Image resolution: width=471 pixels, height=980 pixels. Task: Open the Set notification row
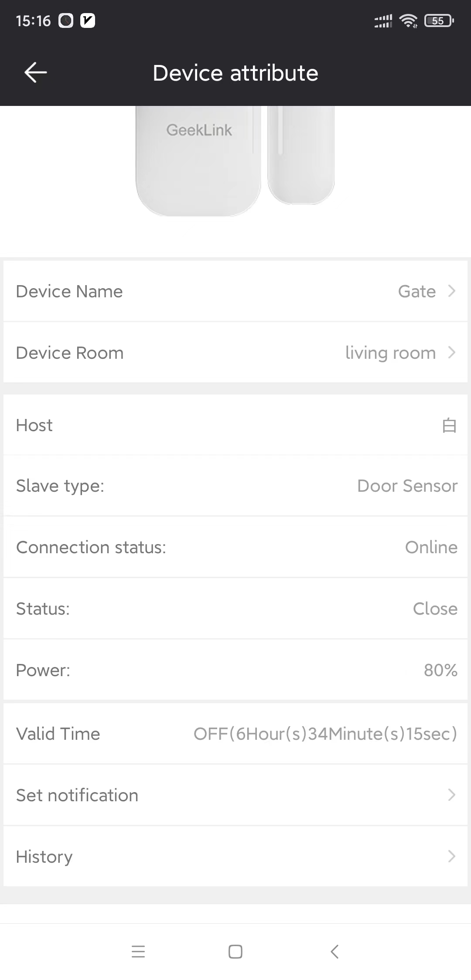click(235, 795)
